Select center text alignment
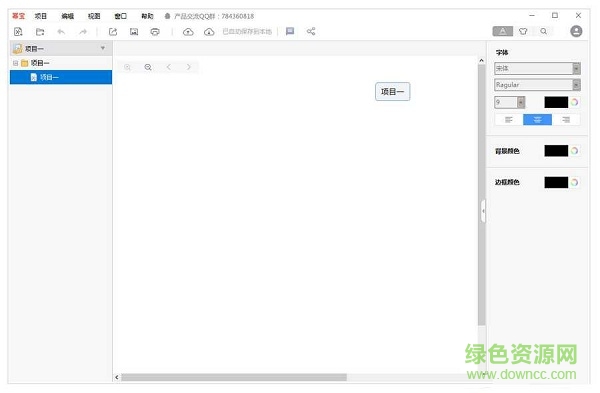Screen dimensions: 600x393 537,120
